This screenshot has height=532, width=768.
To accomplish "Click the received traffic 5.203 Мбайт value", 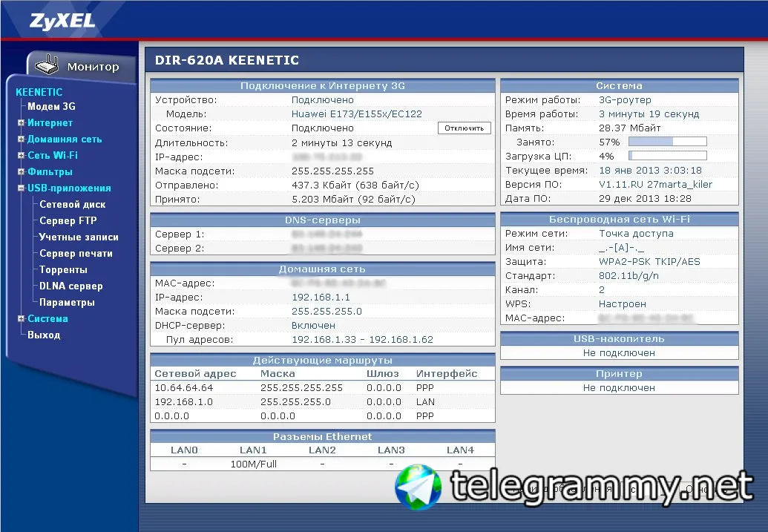I will coord(353,200).
